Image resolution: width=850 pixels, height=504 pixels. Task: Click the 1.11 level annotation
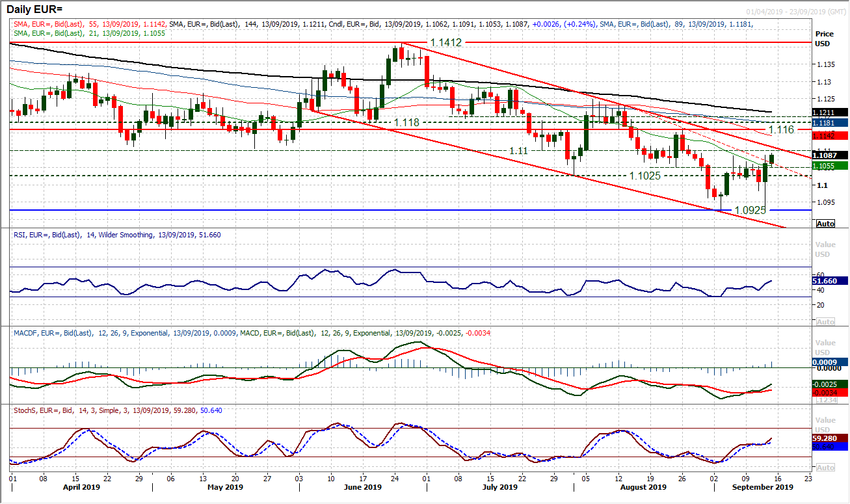tap(518, 150)
